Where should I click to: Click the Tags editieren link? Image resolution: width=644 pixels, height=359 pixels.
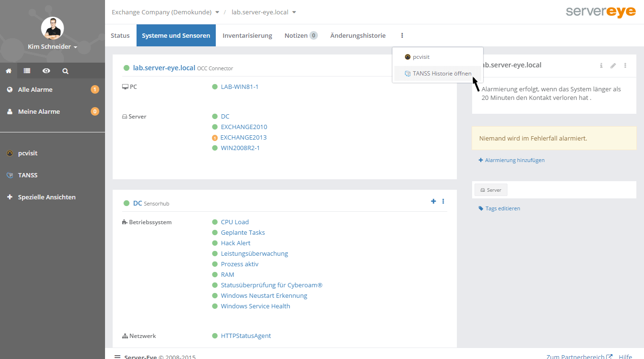(x=502, y=208)
